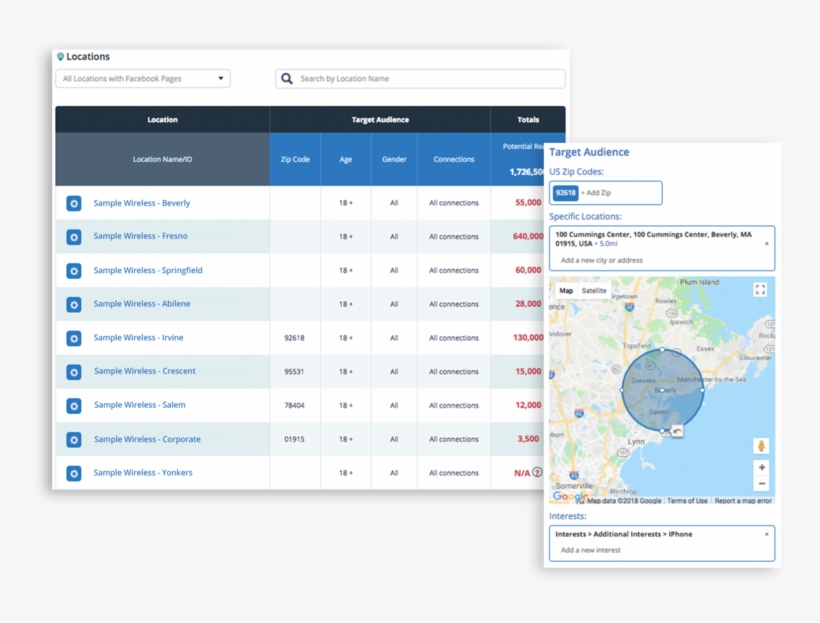
Task: Zoom in on the map with the plus button
Action: 761,467
